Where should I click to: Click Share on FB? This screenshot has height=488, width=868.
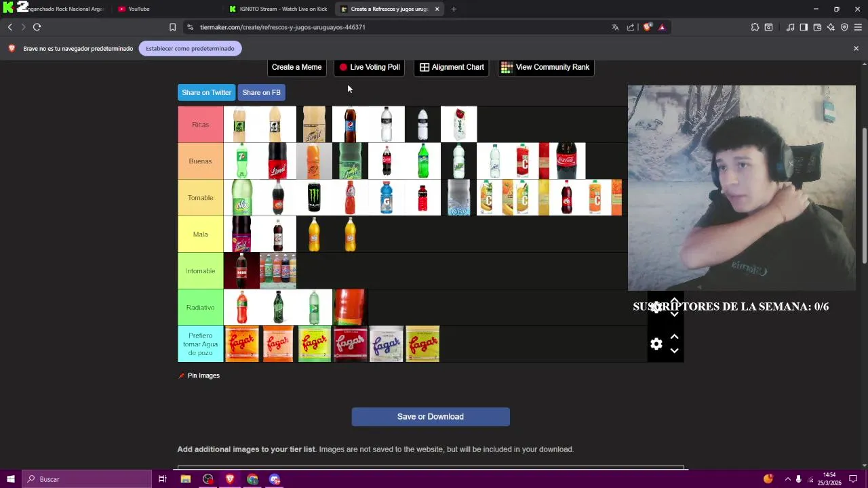(x=261, y=92)
